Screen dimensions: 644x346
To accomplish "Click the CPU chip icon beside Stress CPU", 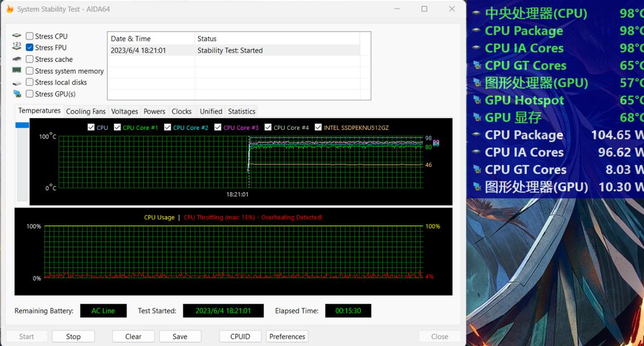I will pos(17,36).
